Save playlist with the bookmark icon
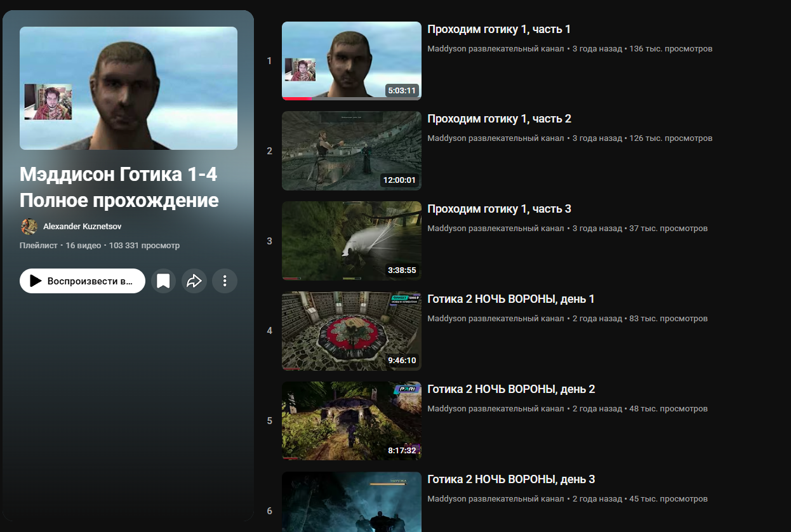The height and width of the screenshot is (532, 791). (163, 281)
